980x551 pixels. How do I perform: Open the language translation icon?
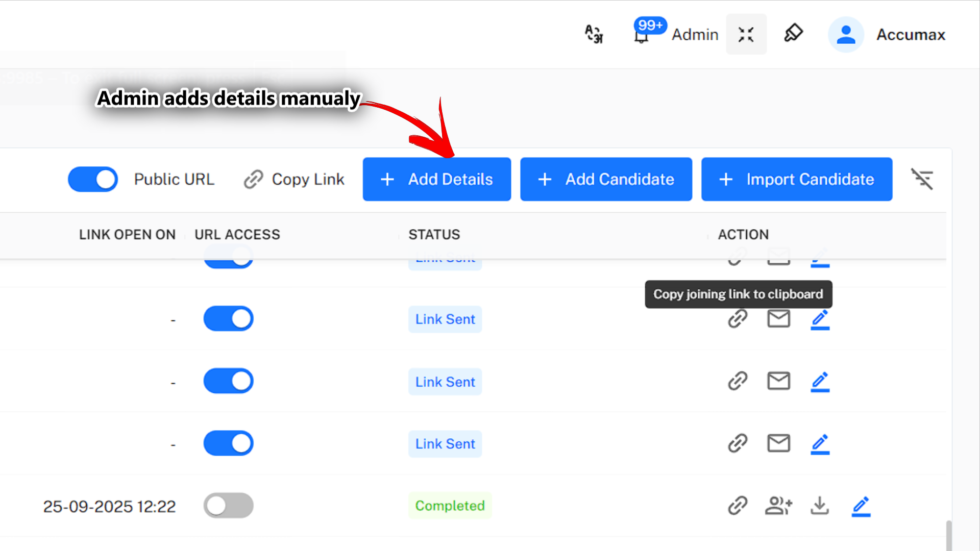click(x=594, y=34)
